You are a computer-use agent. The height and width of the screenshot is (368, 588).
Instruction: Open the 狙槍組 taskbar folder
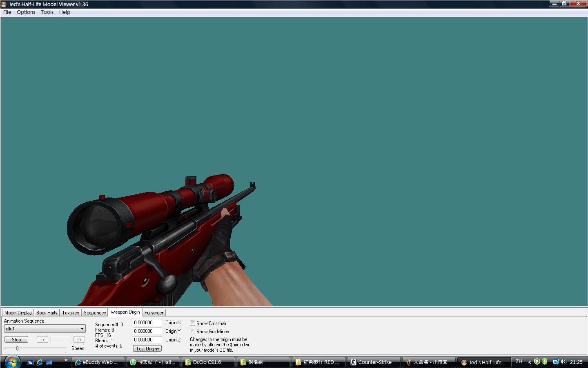264,362
